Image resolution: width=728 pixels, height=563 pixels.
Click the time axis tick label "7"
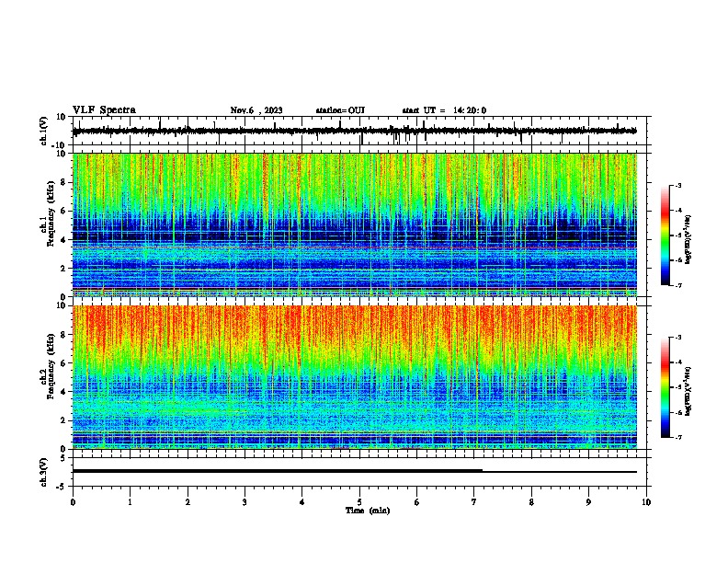pyautogui.click(x=474, y=502)
